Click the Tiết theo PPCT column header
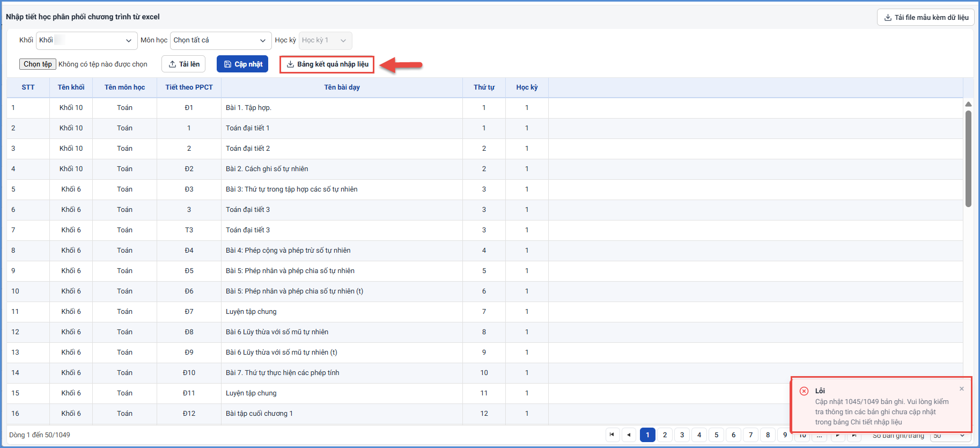 pos(189,87)
